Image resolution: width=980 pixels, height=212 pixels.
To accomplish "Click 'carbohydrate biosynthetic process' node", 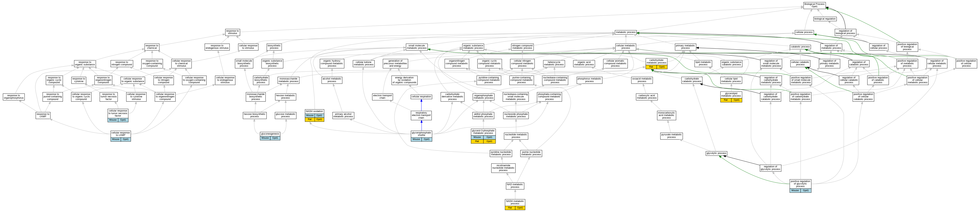I will [261, 80].
